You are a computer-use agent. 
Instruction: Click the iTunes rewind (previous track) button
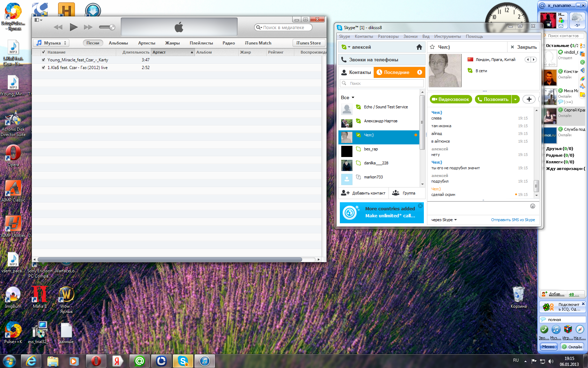click(58, 27)
